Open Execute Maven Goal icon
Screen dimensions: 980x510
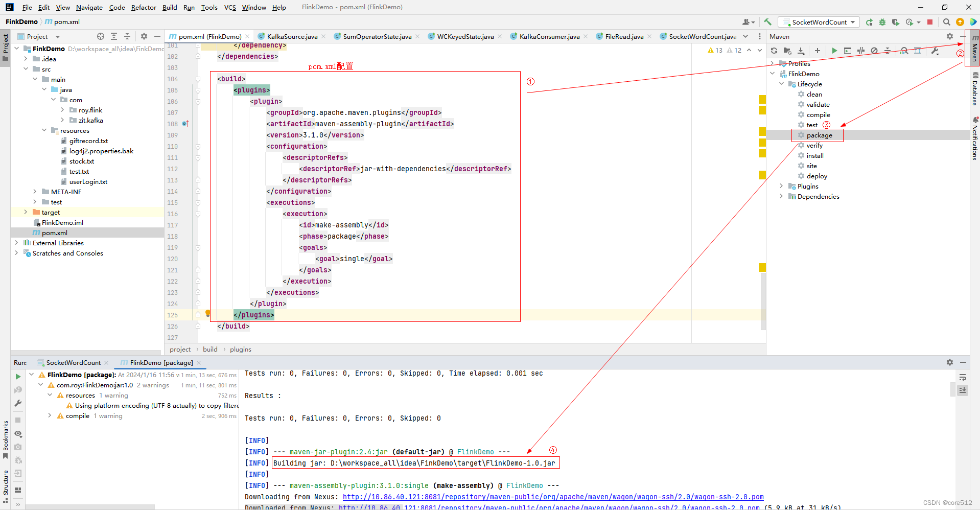pos(848,51)
